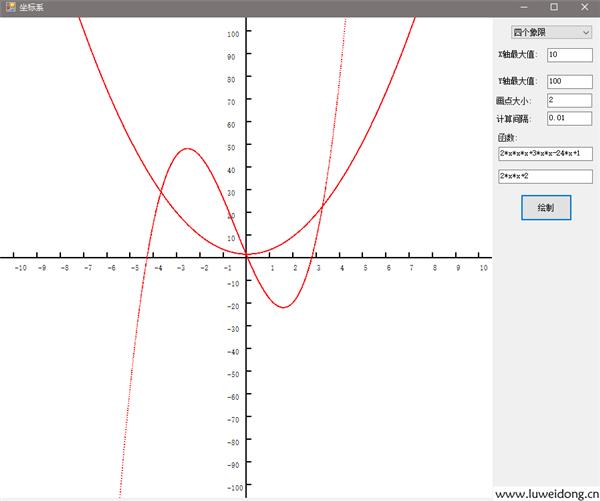Click the app icon in the title bar
The height and width of the screenshot is (501, 600).
point(9,8)
